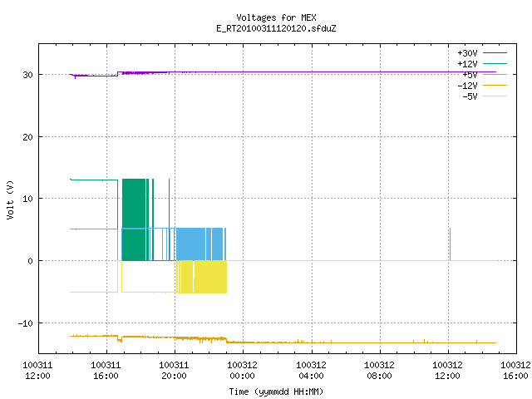
Task: Click the blue +5V filled block
Action: 190,244
